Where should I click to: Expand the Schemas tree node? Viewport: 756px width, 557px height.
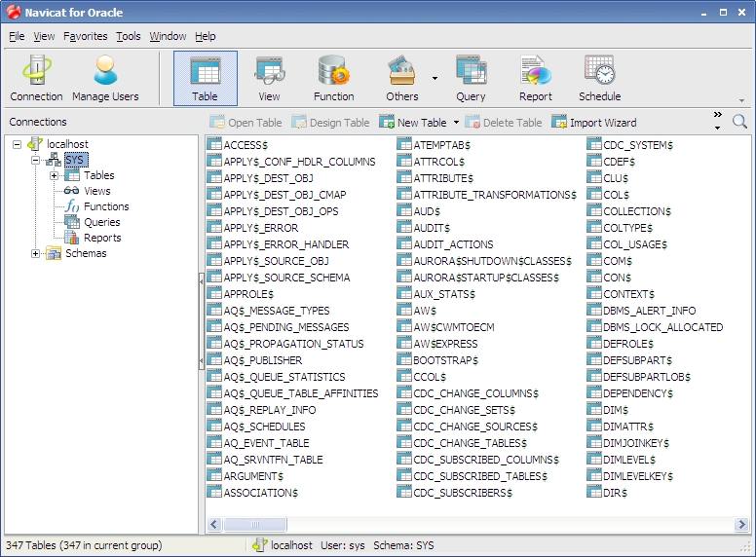(x=35, y=253)
